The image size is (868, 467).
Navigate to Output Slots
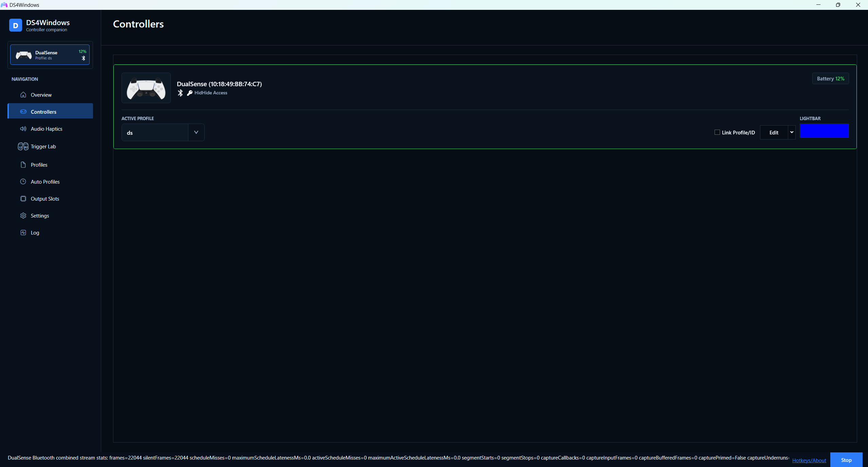point(50,199)
